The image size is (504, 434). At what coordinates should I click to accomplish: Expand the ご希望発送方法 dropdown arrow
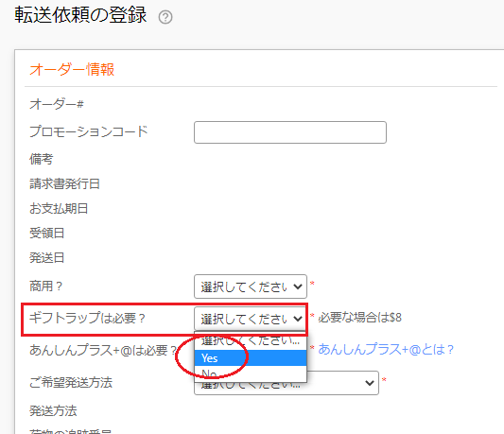370,383
